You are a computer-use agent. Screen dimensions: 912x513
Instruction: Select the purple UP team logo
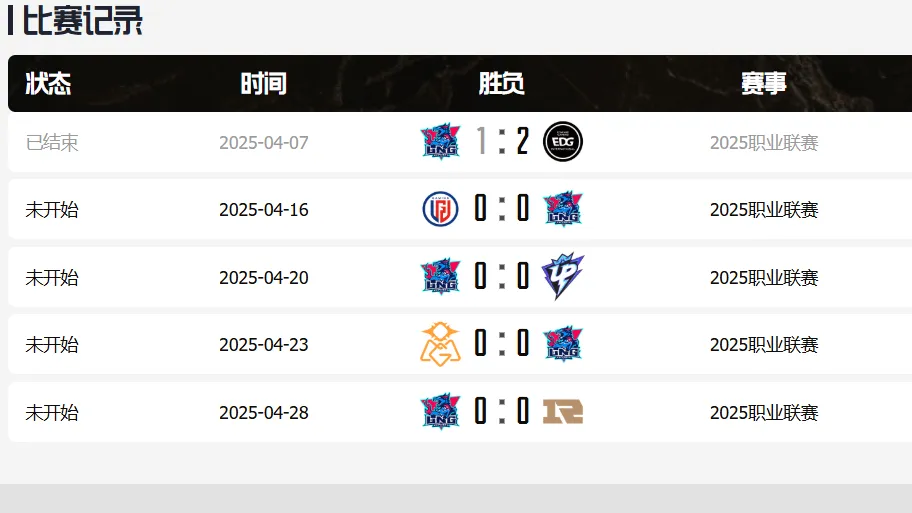pos(563,276)
